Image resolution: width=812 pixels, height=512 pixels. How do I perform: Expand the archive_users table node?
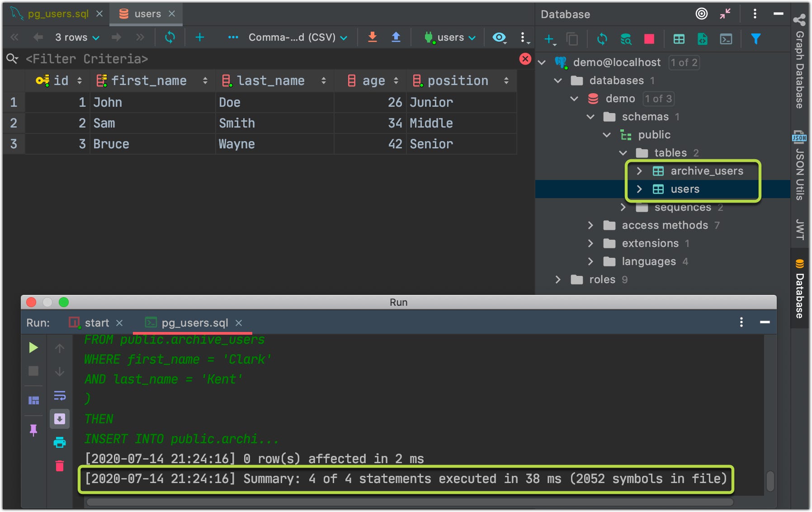(639, 171)
